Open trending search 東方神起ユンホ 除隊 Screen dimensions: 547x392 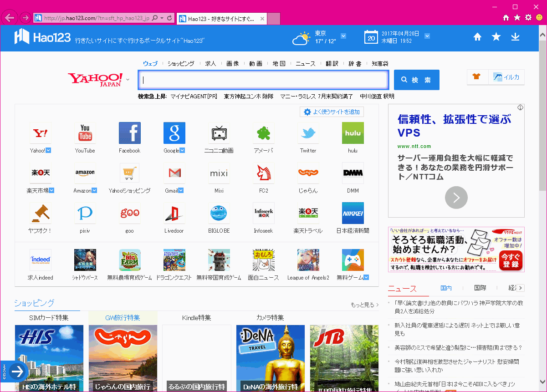pyautogui.click(x=249, y=97)
